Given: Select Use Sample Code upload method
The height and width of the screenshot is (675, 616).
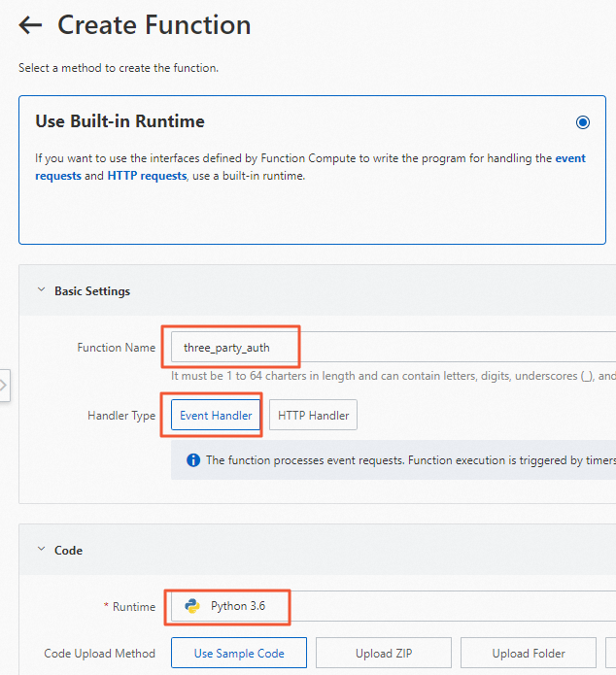Looking at the screenshot, I should pyautogui.click(x=239, y=654).
